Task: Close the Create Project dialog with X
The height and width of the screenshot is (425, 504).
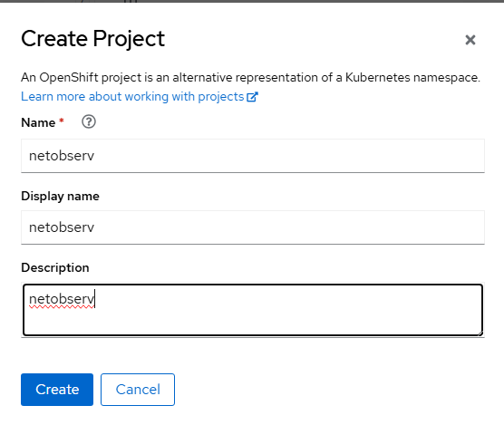Action: (x=470, y=40)
